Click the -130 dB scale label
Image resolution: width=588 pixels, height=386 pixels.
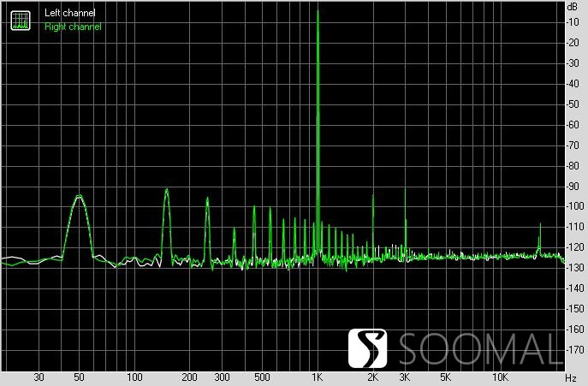tap(575, 268)
